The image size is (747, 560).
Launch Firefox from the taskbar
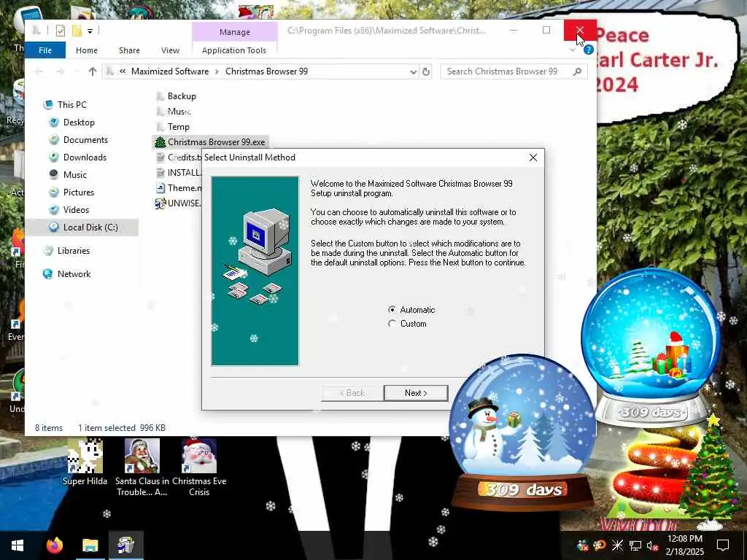click(55, 545)
